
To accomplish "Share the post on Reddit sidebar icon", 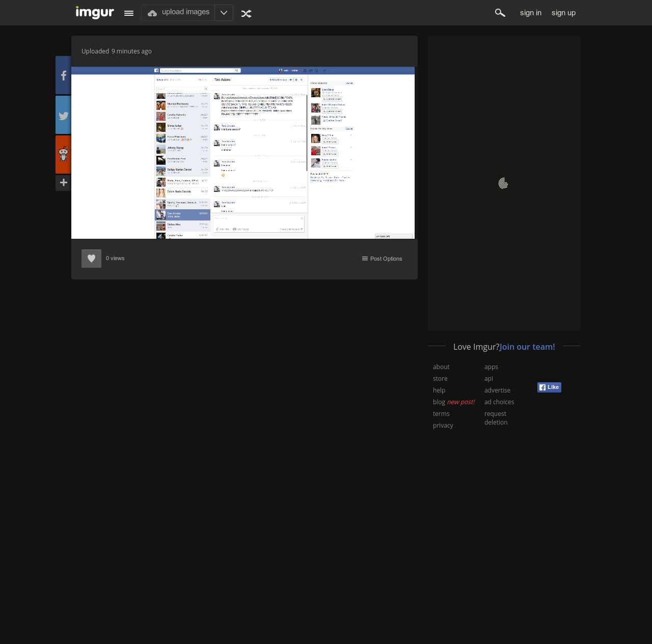I will (63, 155).
